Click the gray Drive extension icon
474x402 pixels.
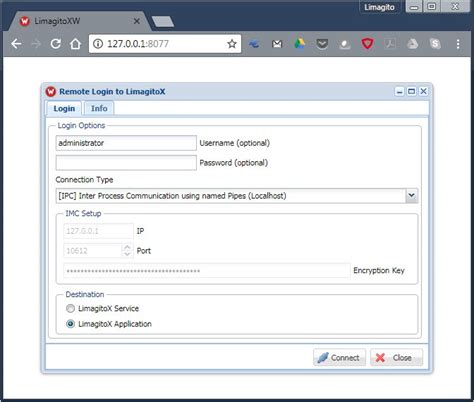[x=412, y=44]
